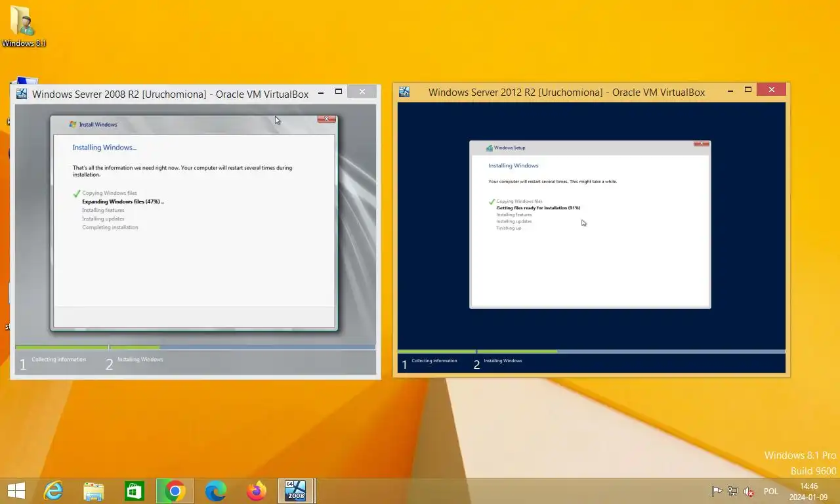Click 'Collecting information' step in the 2008 VM
The height and width of the screenshot is (504, 840).
point(58,360)
